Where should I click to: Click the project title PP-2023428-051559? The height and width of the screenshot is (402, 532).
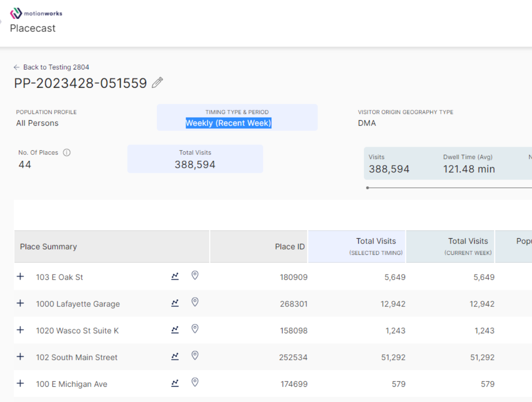coord(80,83)
